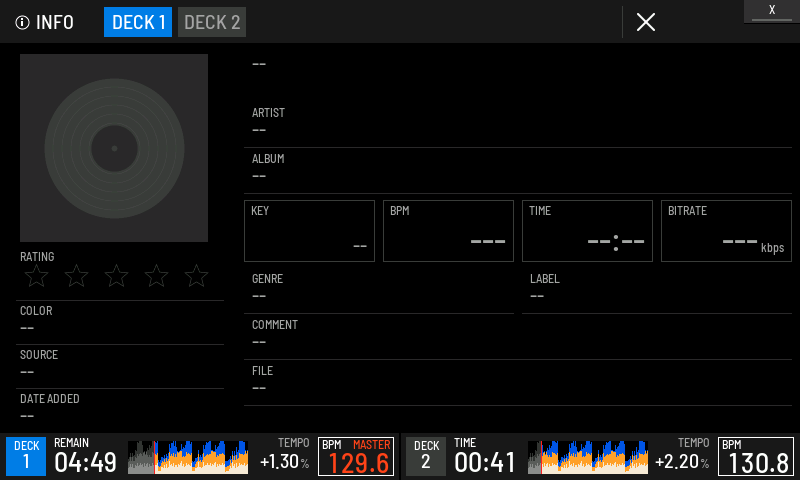Click the KEY info box
Screen dimensions: 800x480
point(309,231)
